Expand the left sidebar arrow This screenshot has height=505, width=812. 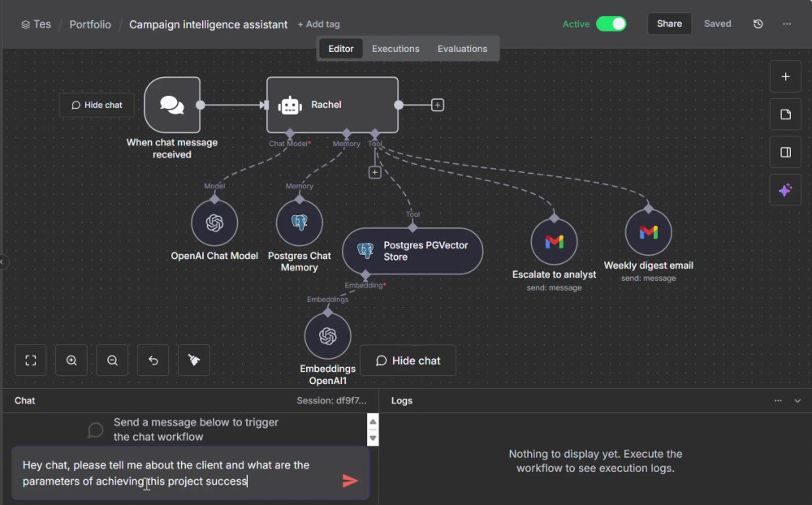2,261
